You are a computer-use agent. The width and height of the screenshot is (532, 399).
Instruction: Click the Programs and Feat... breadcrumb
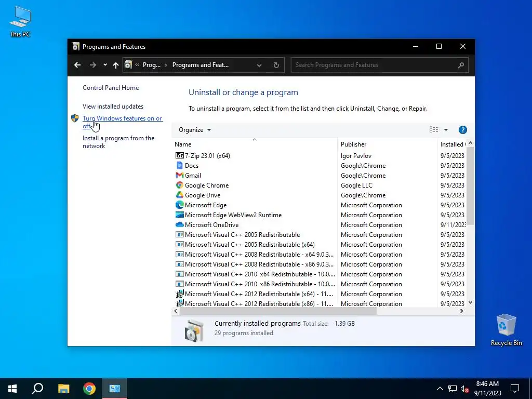pos(200,65)
